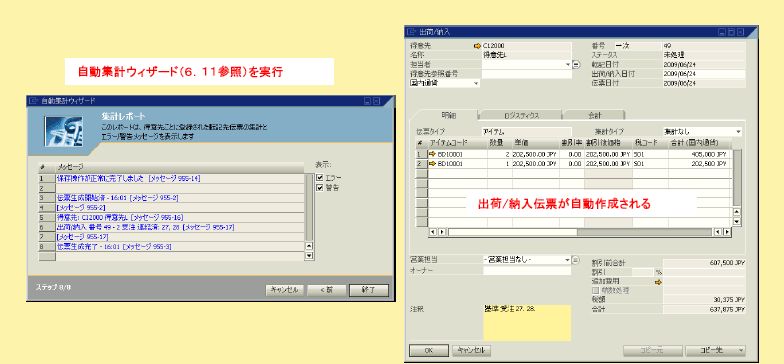Select message row 5 得意先: C12000

180,218
